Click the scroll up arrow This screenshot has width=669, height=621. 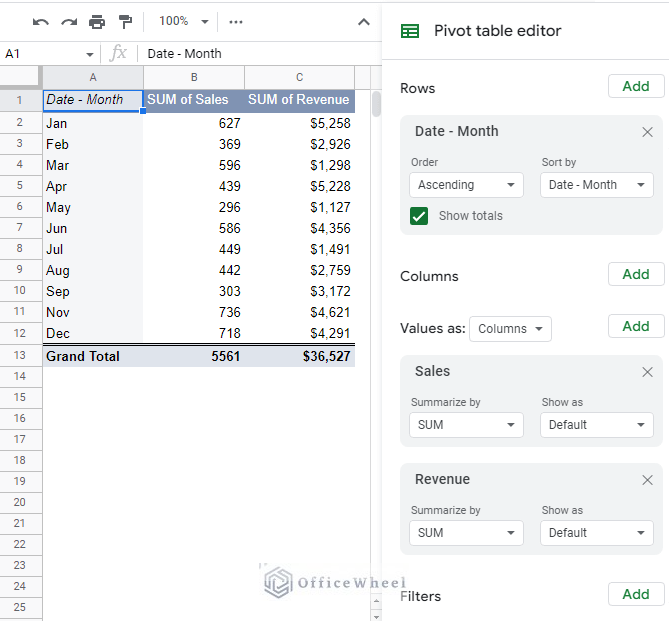click(376, 601)
